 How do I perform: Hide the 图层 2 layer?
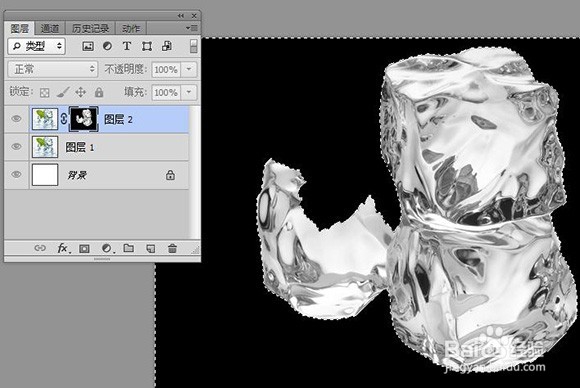(16, 119)
